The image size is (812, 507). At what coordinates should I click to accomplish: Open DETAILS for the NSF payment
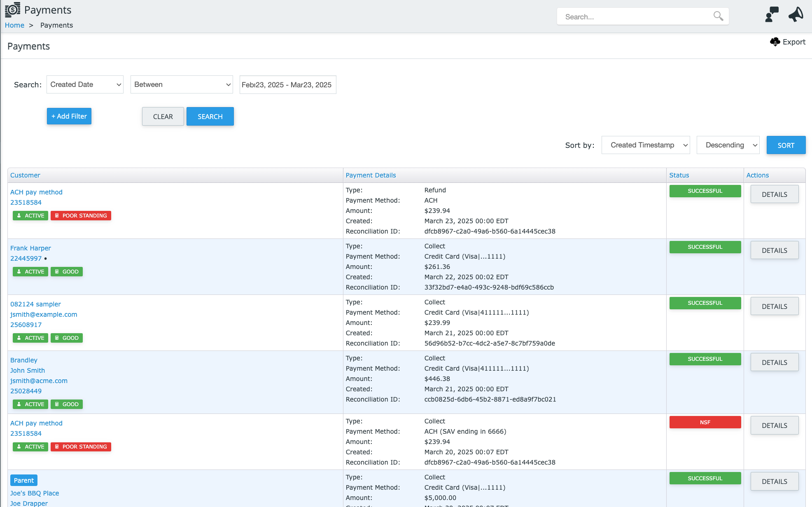click(775, 425)
